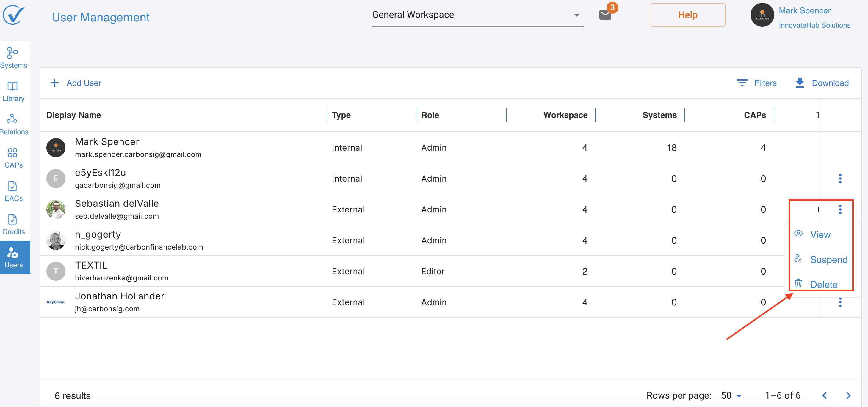This screenshot has height=407, width=868.
Task: Click the mail notifications envelope icon
Action: pos(605,15)
